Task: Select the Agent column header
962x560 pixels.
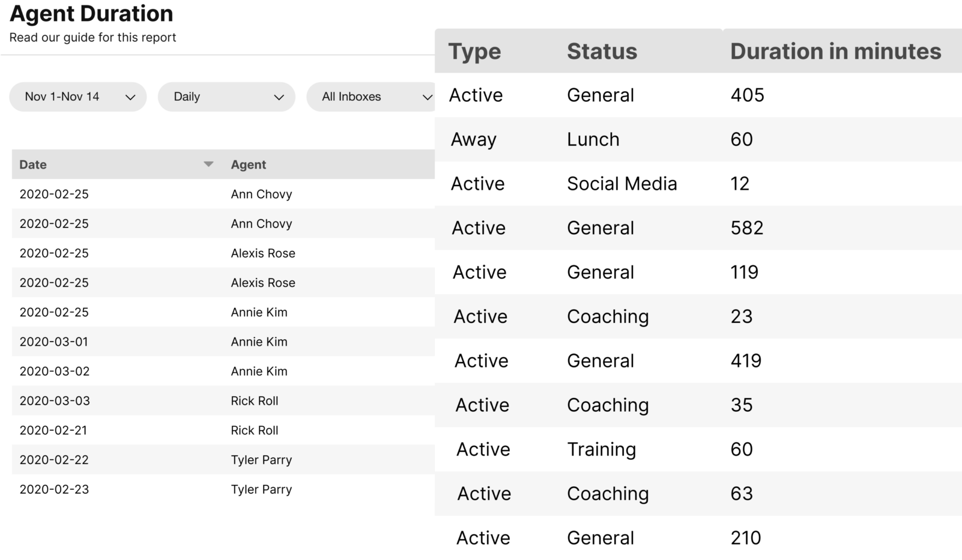Action: (x=249, y=164)
